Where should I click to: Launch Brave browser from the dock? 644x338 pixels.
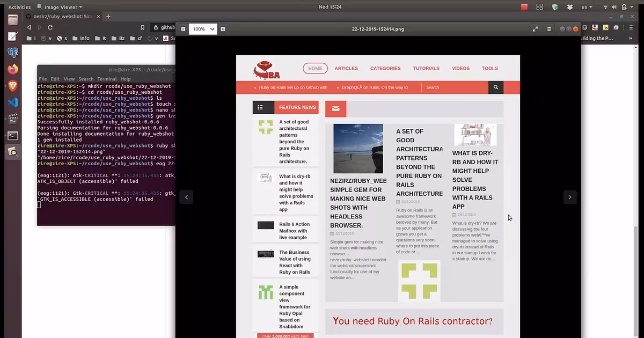tap(13, 86)
